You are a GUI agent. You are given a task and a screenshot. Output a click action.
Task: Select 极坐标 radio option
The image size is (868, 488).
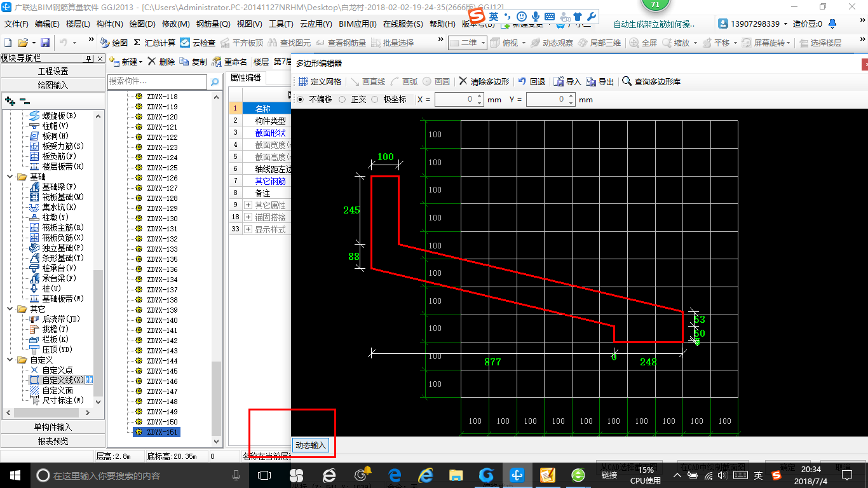(374, 99)
